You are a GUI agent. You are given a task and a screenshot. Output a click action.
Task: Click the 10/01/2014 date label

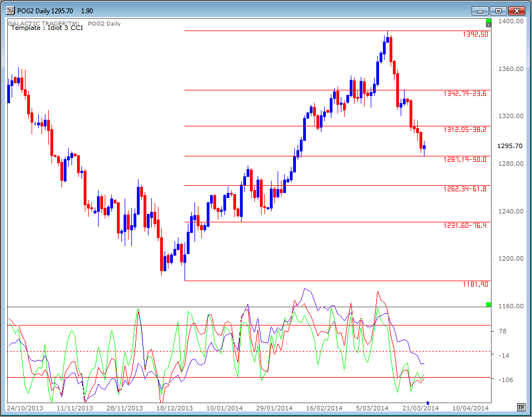click(x=224, y=408)
